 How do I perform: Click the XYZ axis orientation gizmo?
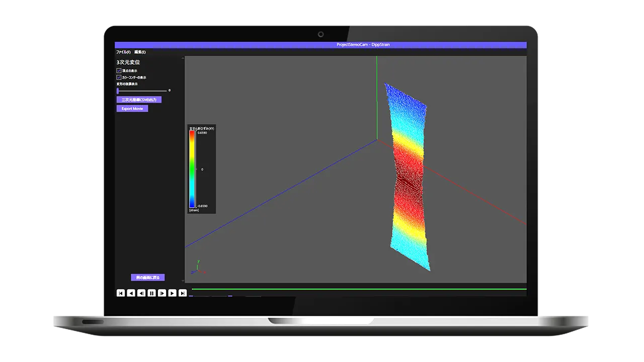pos(198,267)
